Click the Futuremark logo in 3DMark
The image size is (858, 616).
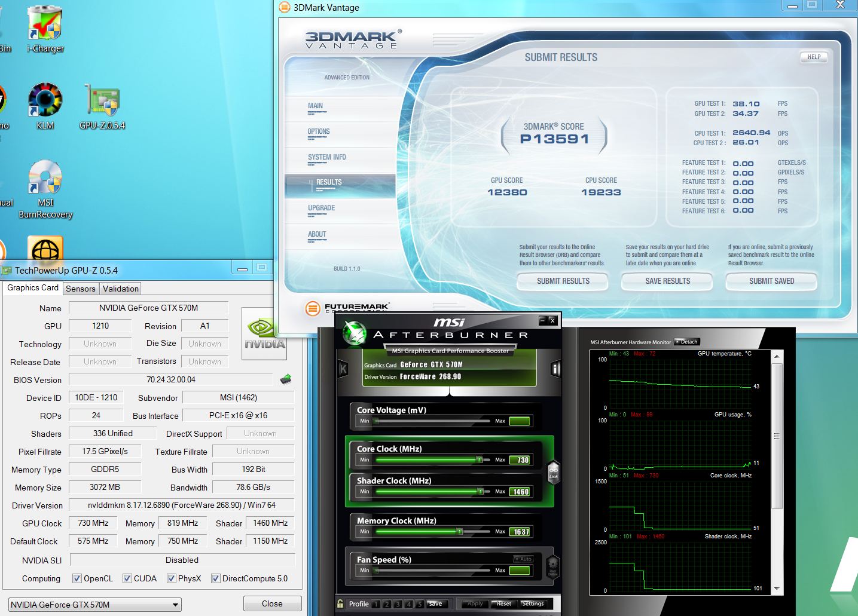point(347,308)
